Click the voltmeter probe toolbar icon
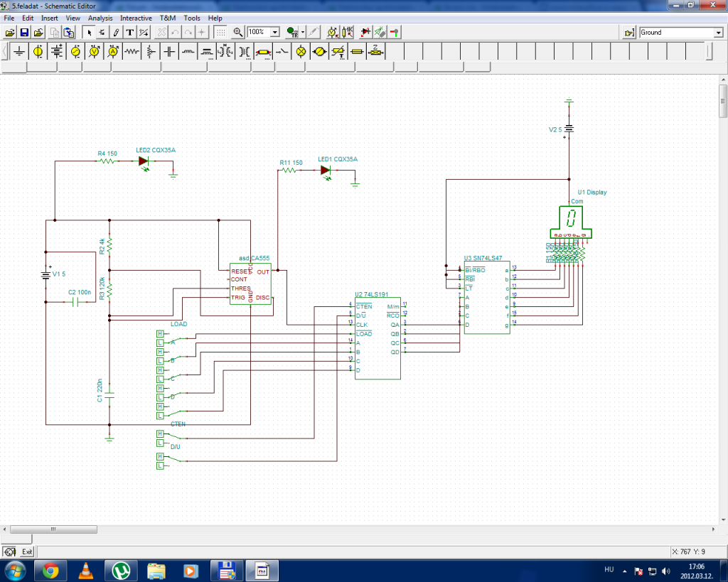This screenshot has height=582, width=728. point(333,33)
